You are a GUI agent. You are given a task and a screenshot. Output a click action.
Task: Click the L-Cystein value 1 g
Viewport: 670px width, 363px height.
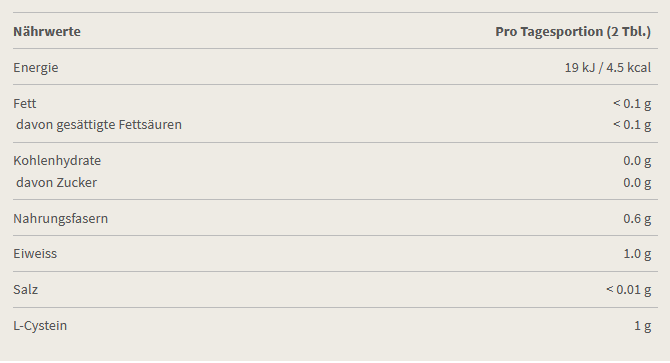click(x=643, y=326)
